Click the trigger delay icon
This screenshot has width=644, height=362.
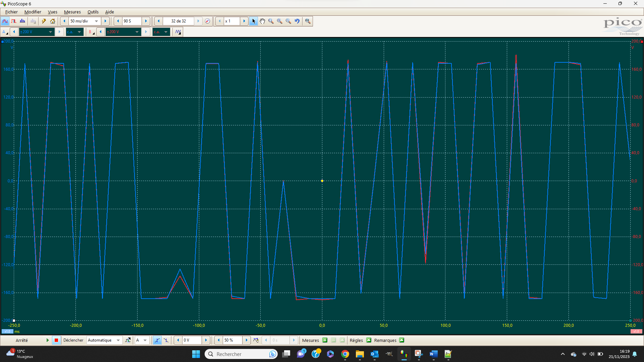tap(256, 340)
